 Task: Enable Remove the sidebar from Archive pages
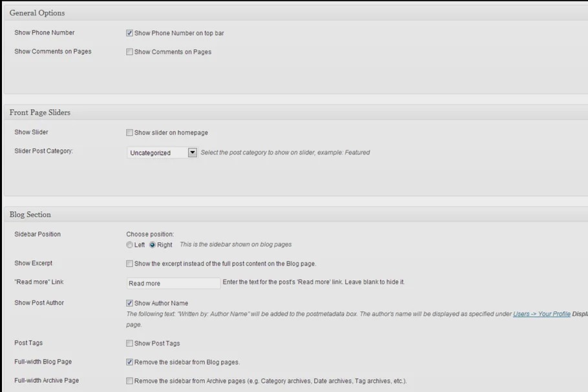tap(130, 380)
